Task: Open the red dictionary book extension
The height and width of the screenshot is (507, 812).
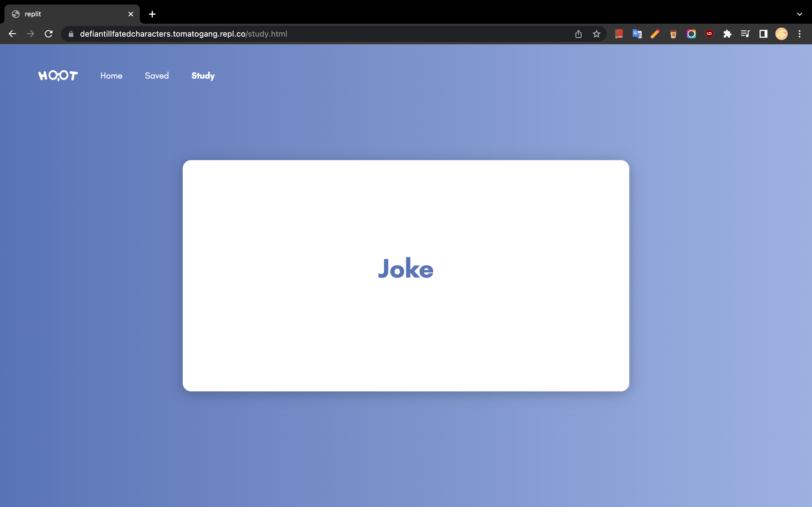Action: tap(619, 34)
